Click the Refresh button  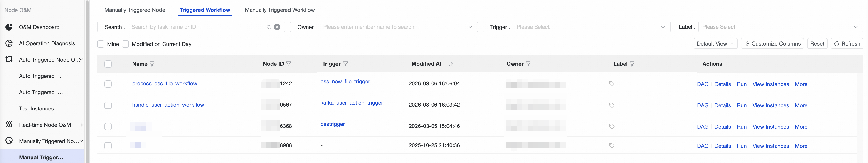click(x=847, y=44)
